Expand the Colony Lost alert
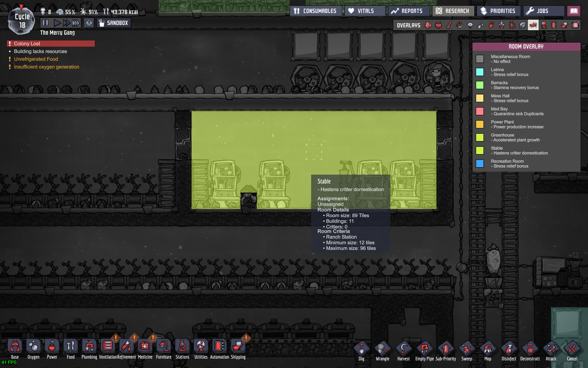 pos(51,43)
